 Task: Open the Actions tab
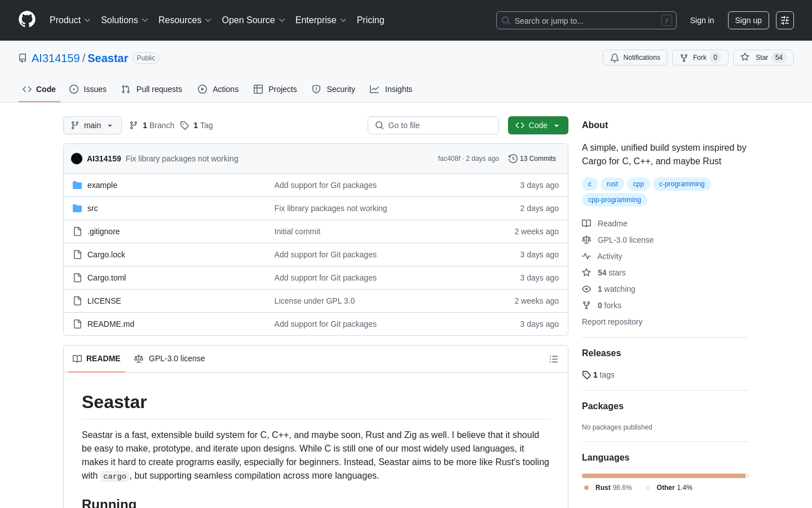pyautogui.click(x=218, y=89)
